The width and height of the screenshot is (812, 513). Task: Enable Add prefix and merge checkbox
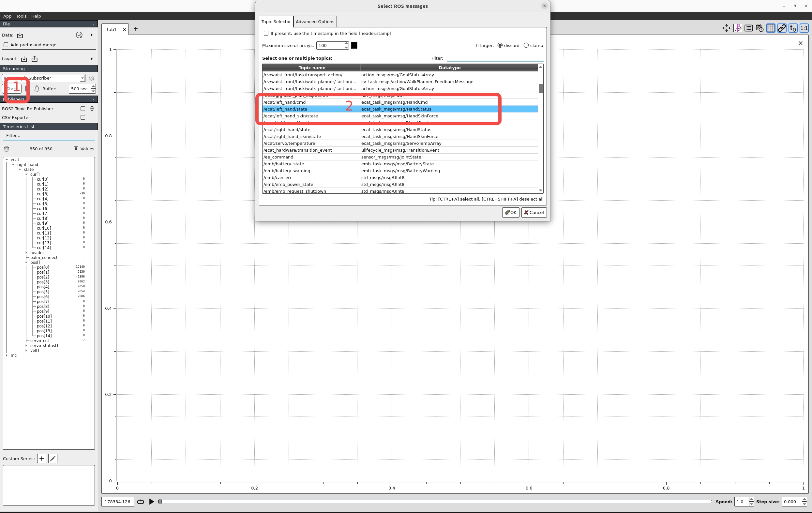pyautogui.click(x=6, y=45)
